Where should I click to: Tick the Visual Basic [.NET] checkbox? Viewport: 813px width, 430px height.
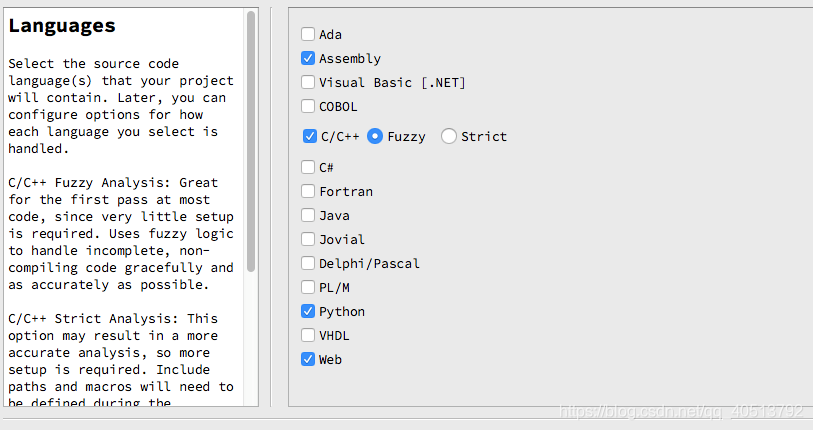308,83
